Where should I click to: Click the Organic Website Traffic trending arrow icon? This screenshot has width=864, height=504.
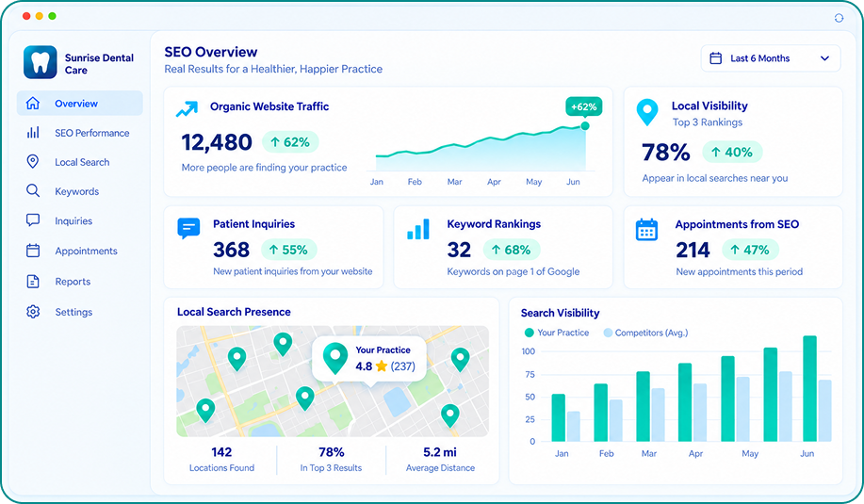pyautogui.click(x=187, y=108)
